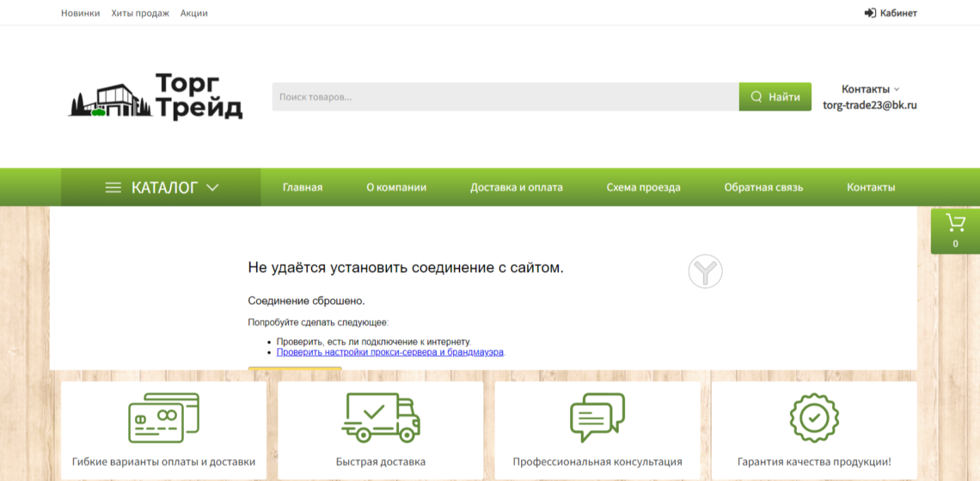This screenshot has width=980, height=481.
Task: Open Обратная связь menu item
Action: tap(763, 186)
